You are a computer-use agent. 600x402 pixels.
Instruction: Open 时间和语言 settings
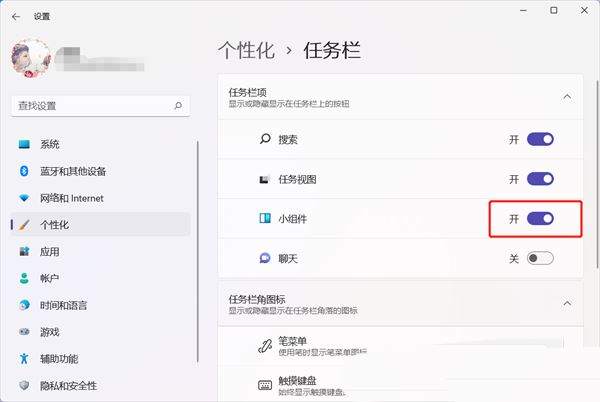[x=64, y=305]
